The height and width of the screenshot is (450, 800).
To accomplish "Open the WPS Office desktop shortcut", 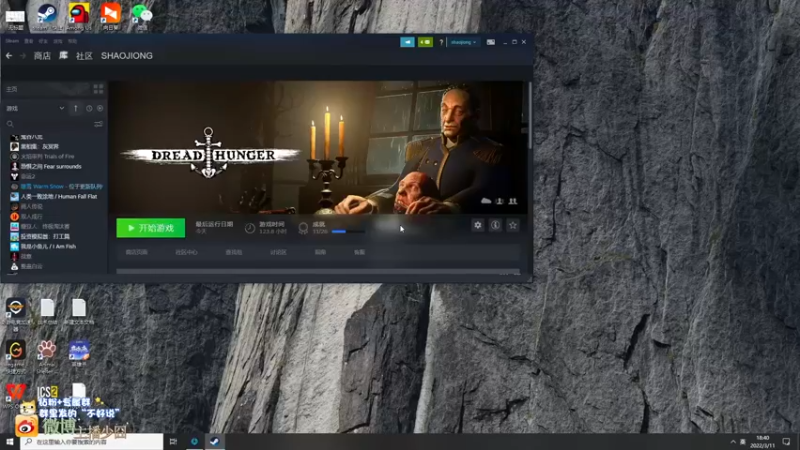I will pos(15,395).
